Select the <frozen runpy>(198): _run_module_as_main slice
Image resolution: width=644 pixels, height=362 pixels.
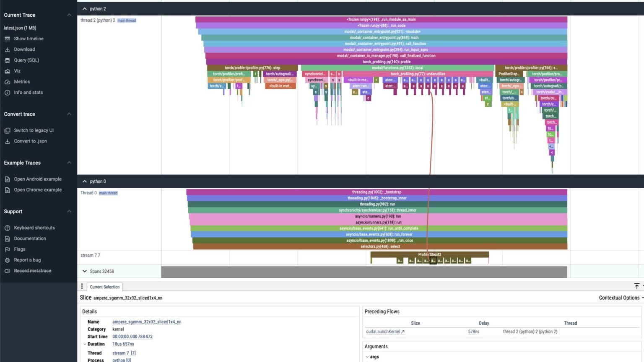pyautogui.click(x=381, y=19)
